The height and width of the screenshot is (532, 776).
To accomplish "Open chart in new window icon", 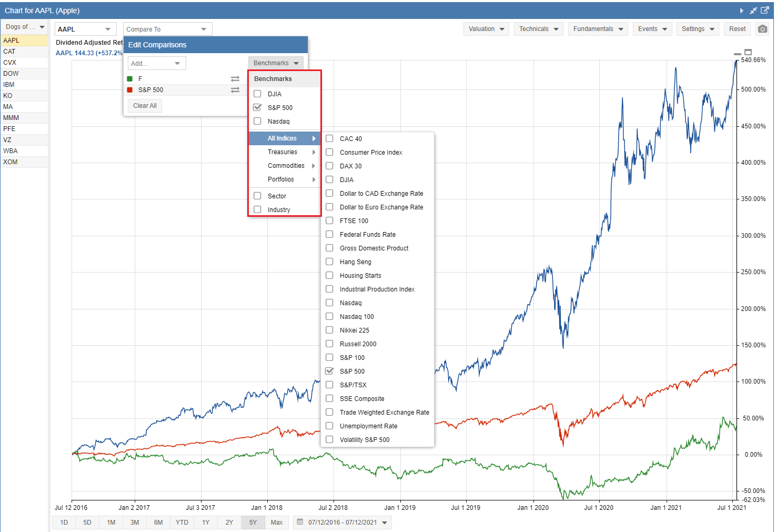I will pyautogui.click(x=765, y=10).
